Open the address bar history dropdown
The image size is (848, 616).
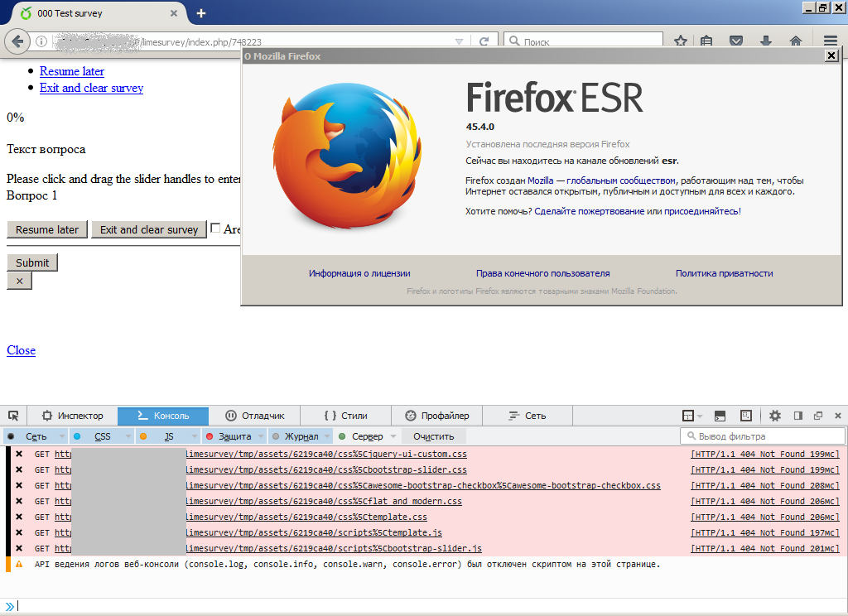coord(459,41)
